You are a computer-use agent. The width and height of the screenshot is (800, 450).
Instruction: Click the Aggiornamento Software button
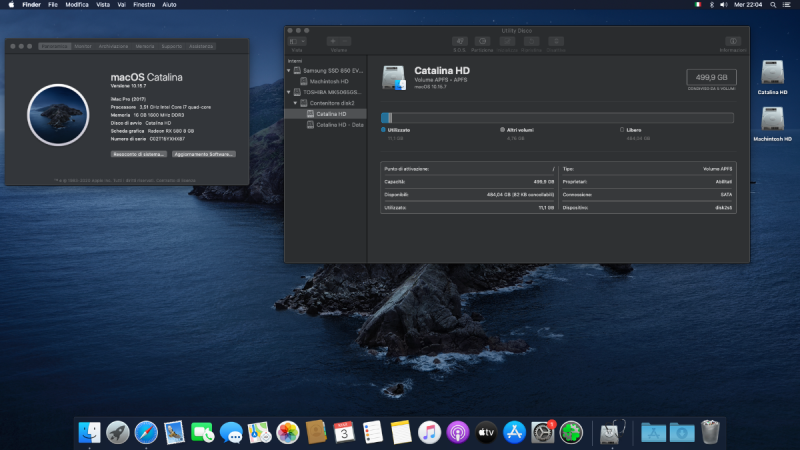[x=203, y=154]
